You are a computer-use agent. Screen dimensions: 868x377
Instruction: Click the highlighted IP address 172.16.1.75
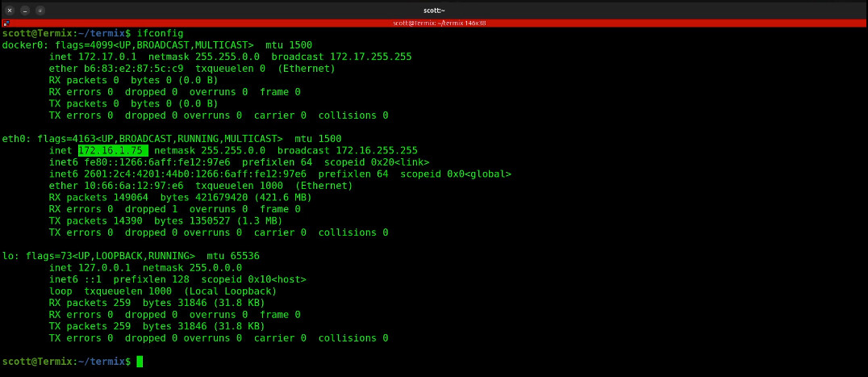coord(112,150)
